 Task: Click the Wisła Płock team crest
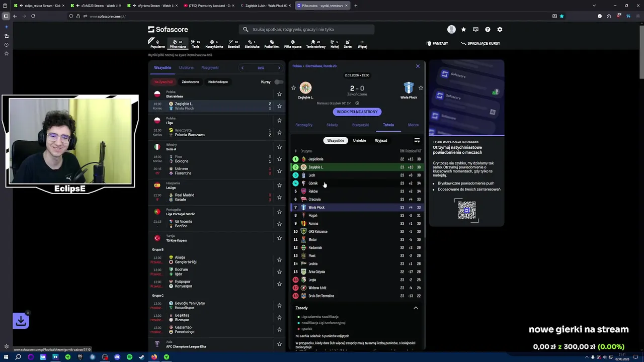tap(409, 88)
